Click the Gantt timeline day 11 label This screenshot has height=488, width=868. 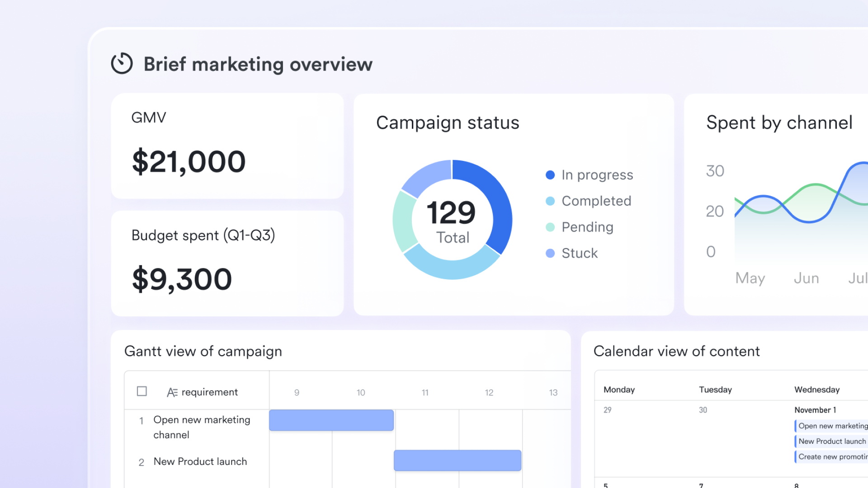pos(425,393)
